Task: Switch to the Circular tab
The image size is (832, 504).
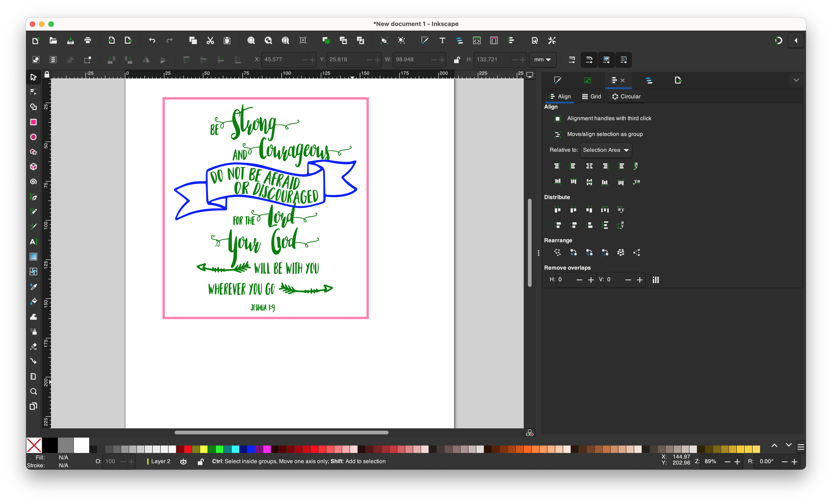Action: (x=626, y=97)
